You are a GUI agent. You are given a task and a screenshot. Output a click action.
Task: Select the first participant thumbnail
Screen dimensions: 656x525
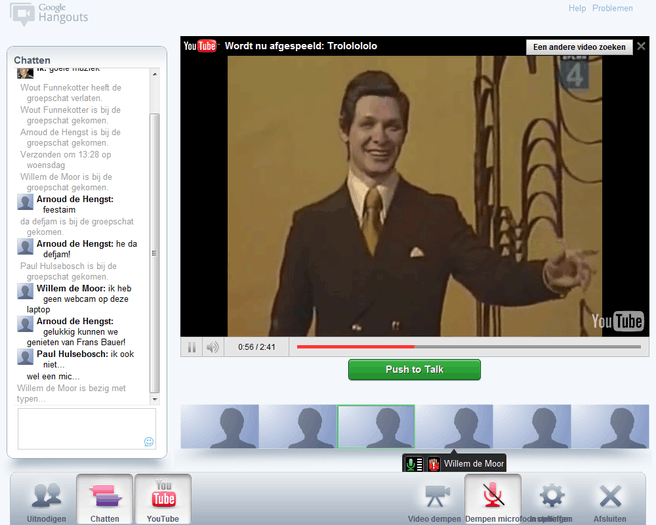220,427
